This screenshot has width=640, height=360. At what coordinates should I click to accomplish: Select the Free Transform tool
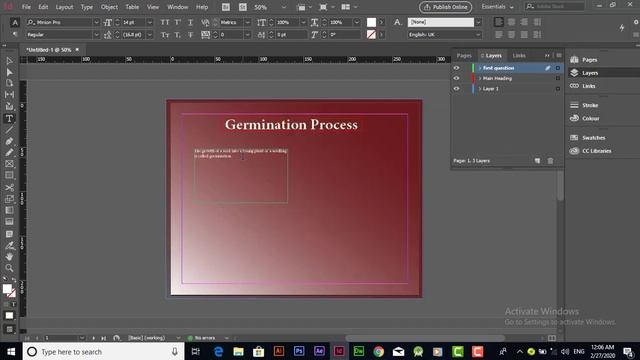click(9, 199)
